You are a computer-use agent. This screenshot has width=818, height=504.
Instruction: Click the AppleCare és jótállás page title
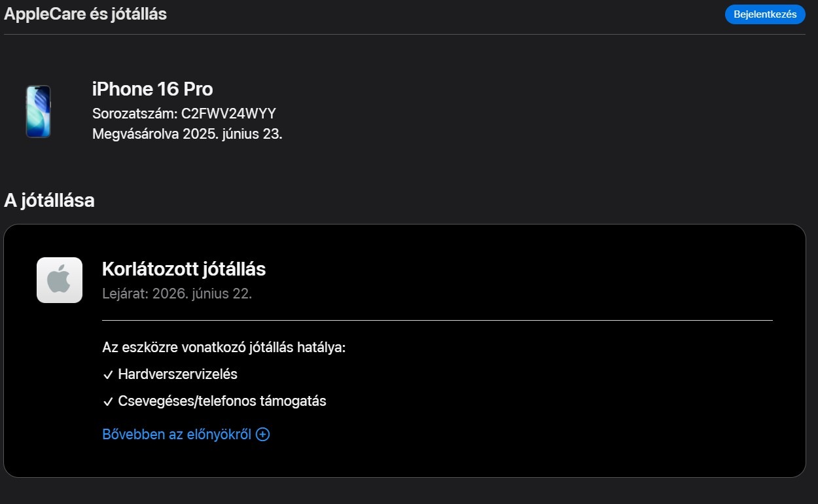tap(85, 14)
